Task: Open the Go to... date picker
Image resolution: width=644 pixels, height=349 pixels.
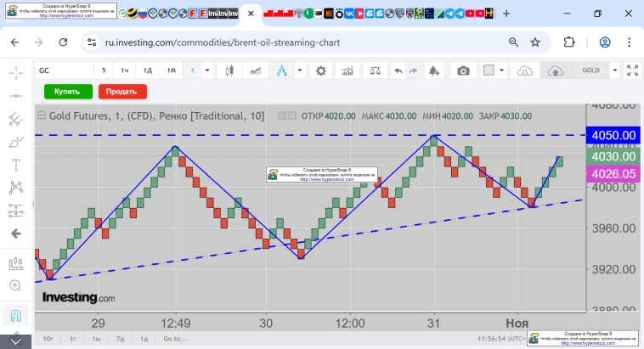Action: [175, 339]
